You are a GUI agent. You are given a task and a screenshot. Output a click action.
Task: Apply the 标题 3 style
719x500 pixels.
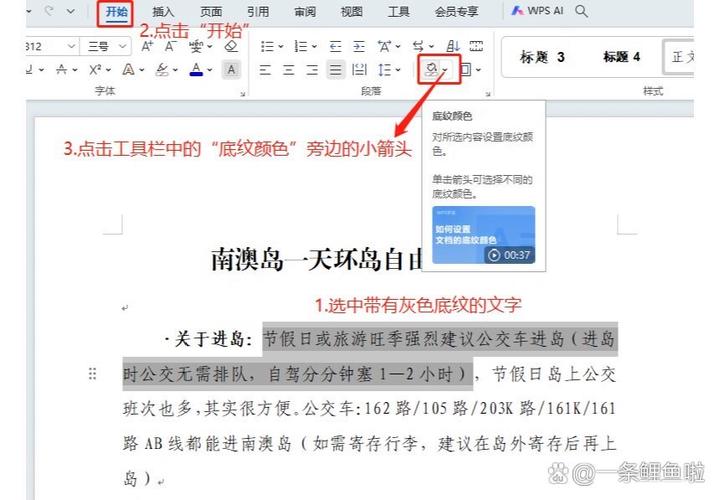click(542, 57)
